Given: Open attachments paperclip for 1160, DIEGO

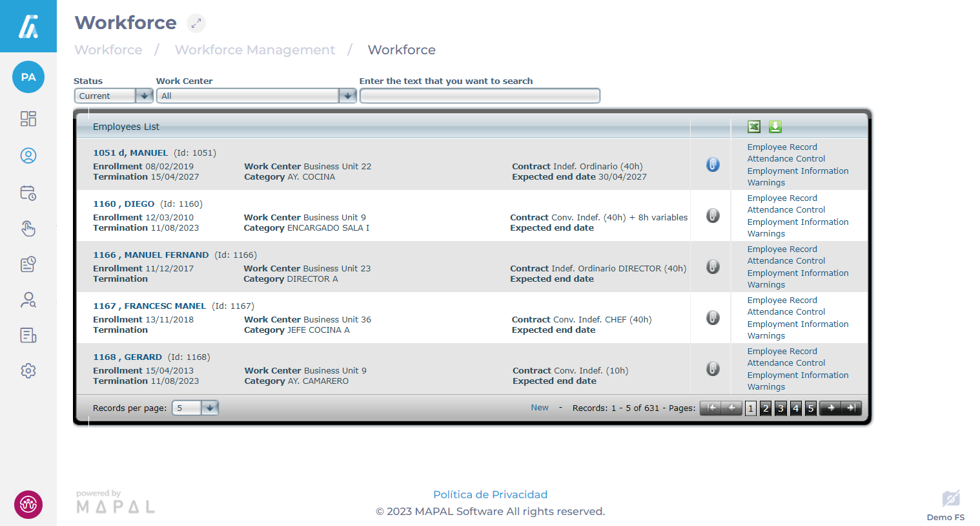Looking at the screenshot, I should pos(713,216).
